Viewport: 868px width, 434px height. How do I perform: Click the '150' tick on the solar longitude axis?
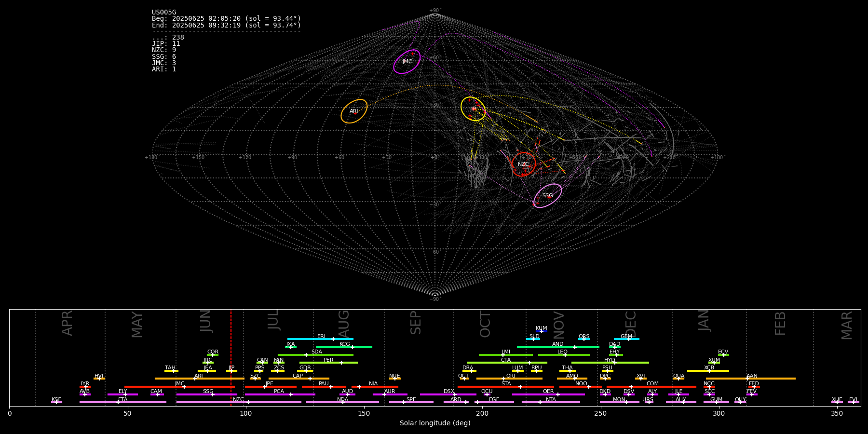click(364, 413)
